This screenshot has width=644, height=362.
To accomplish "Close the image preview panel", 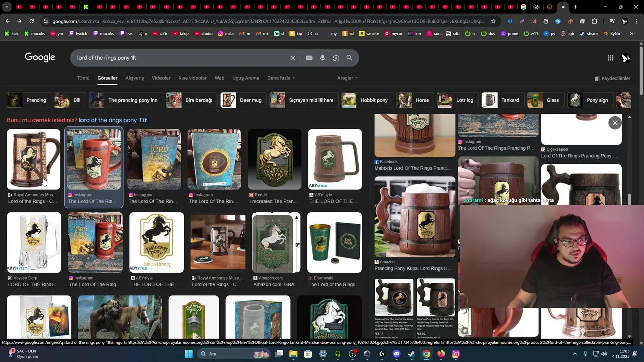I will [615, 123].
